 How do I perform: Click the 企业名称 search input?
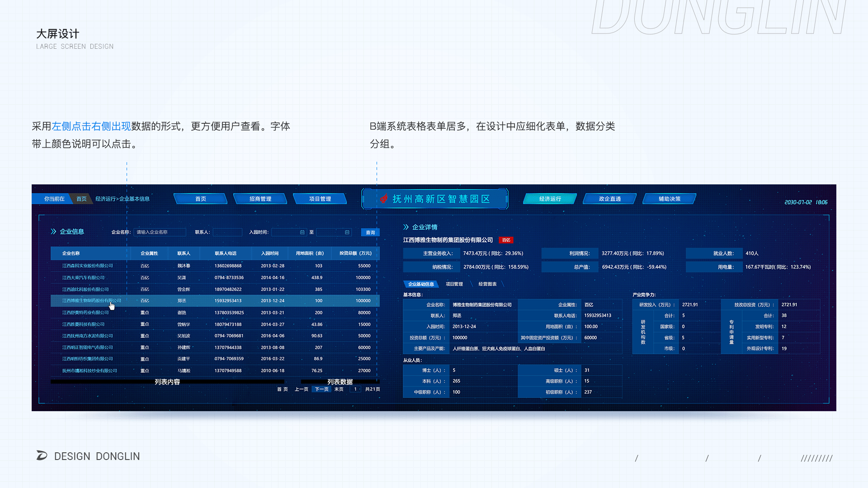pos(160,232)
